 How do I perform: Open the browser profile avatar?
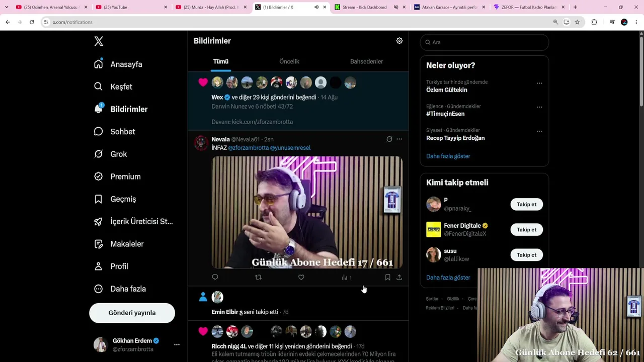pyautogui.click(x=624, y=22)
